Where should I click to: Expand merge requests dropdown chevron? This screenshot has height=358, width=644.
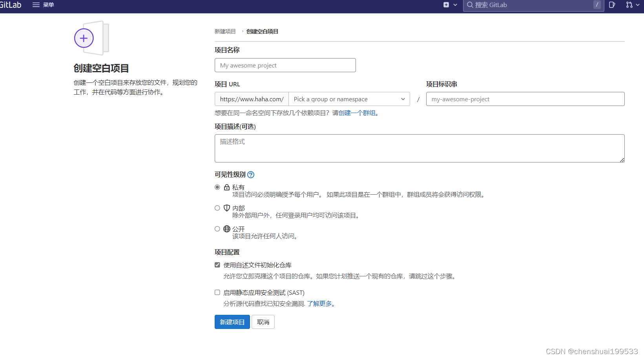point(637,5)
